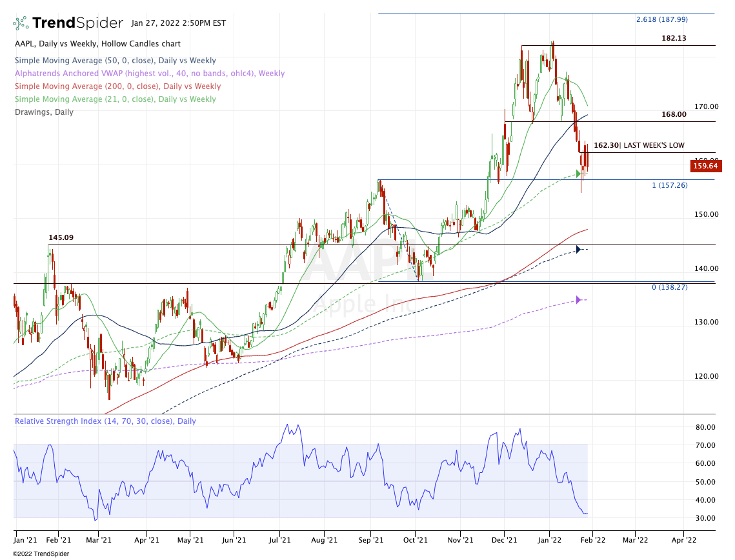735x560 pixels.
Task: Select the 'Drawings, Daily' legend entry
Action: [44, 112]
